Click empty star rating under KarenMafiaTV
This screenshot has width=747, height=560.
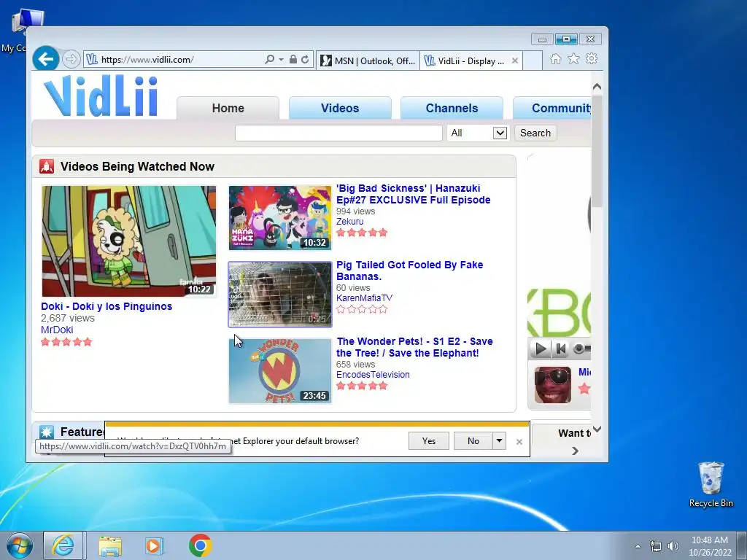362,309
